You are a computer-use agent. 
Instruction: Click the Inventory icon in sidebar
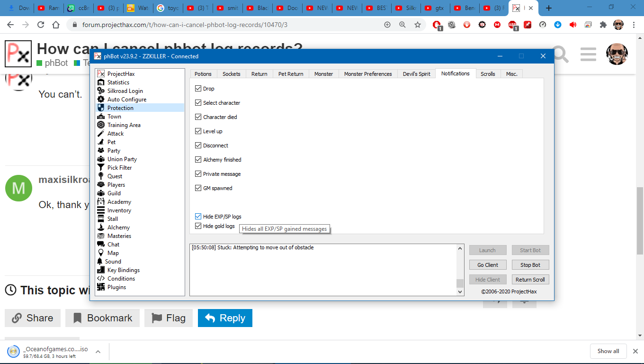pos(100,210)
